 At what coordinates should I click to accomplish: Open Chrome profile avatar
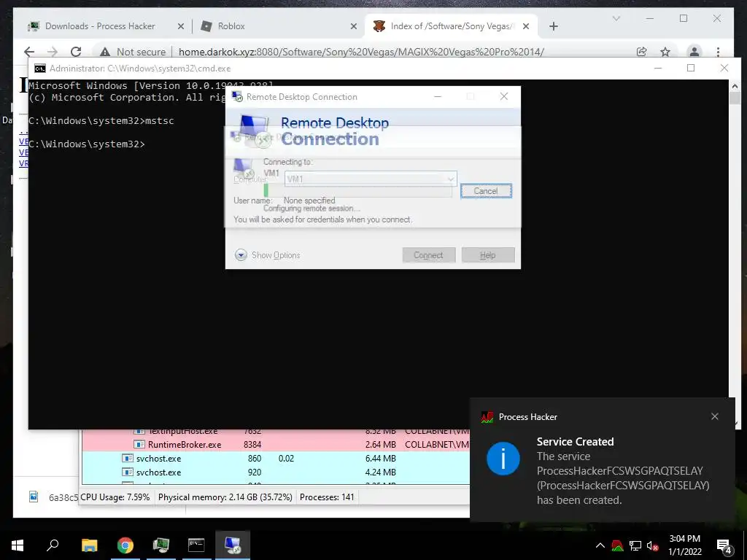pyautogui.click(x=694, y=52)
